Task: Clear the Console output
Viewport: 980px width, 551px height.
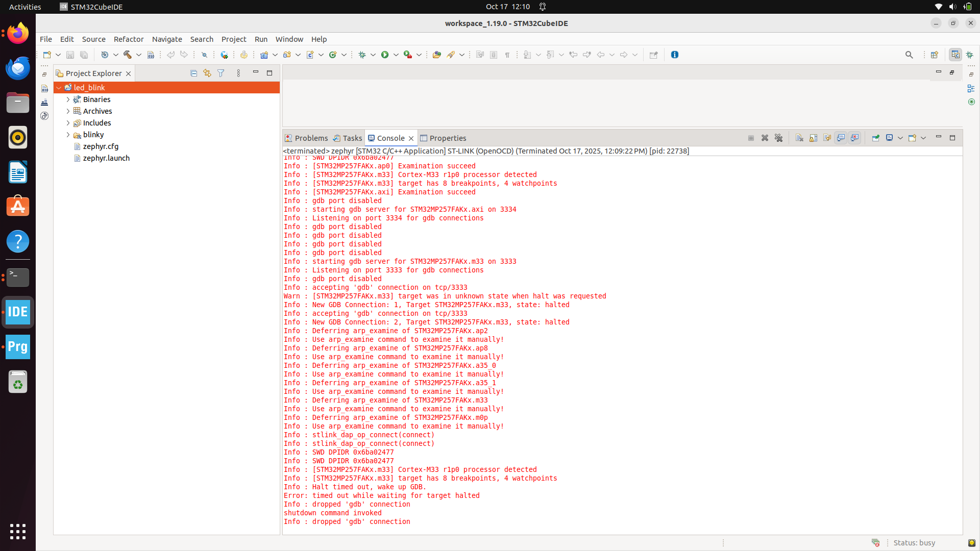Action: tap(799, 138)
